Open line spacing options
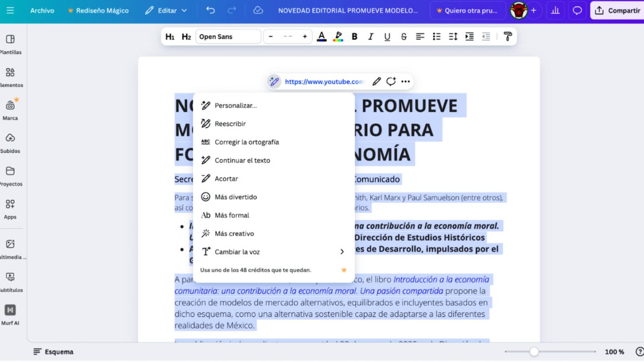 click(453, 37)
